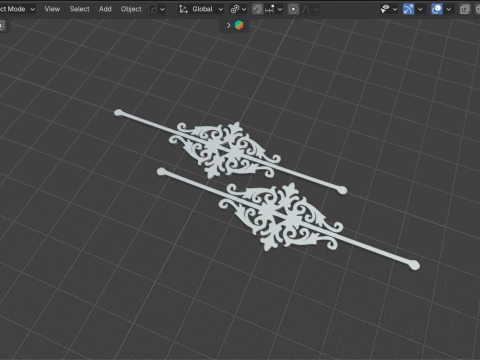This screenshot has height=360, width=480.
Task: Click the colorful cube addon icon
Action: 239,25
